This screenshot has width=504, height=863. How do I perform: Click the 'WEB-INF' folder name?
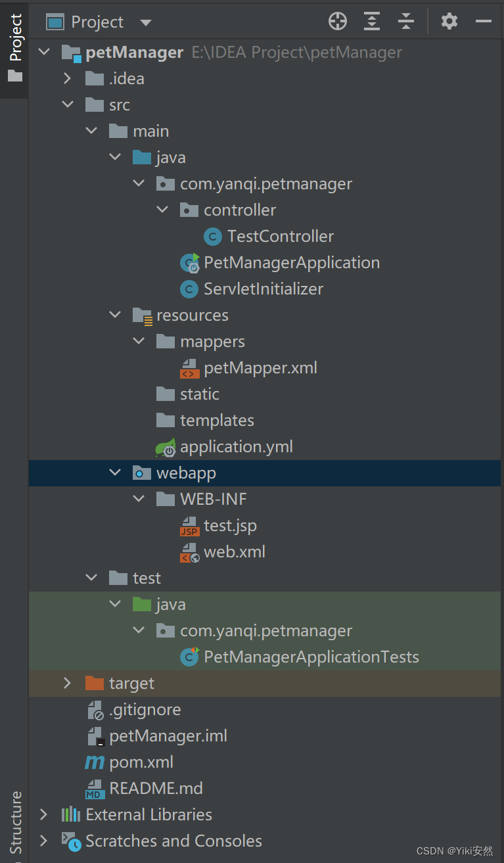coord(214,499)
